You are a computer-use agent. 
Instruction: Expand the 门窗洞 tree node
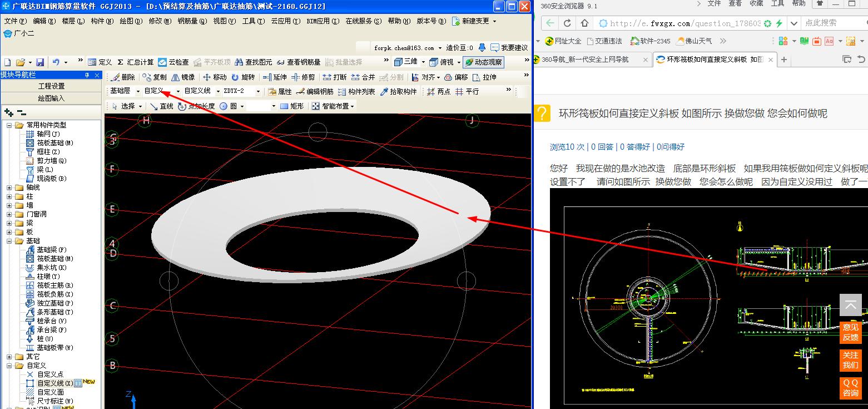point(9,214)
